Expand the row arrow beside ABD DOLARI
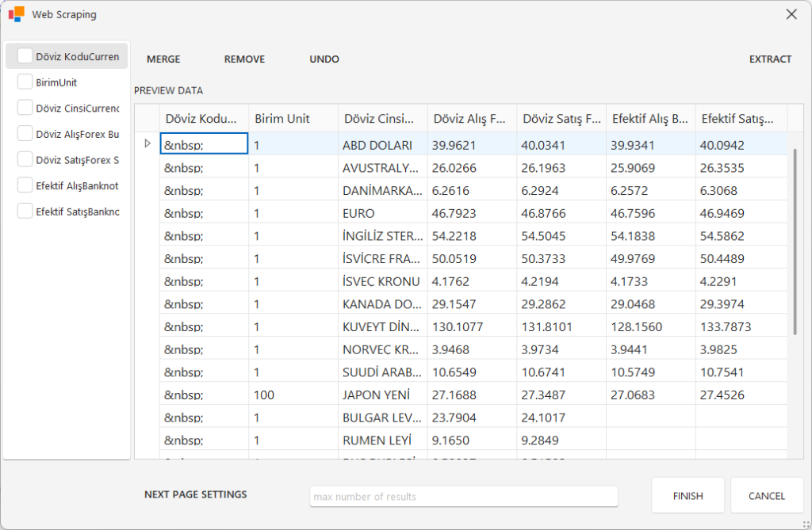The height and width of the screenshot is (530, 812). (x=147, y=143)
